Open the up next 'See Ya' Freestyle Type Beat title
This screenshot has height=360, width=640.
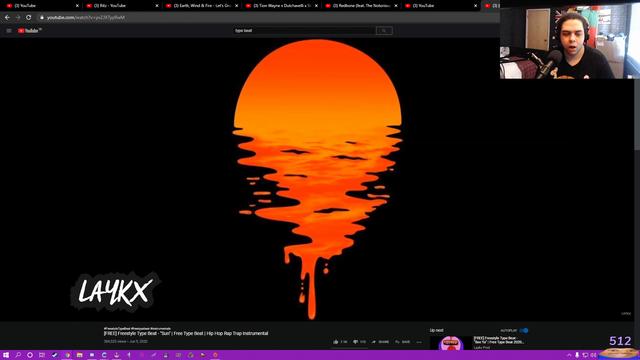click(499, 340)
